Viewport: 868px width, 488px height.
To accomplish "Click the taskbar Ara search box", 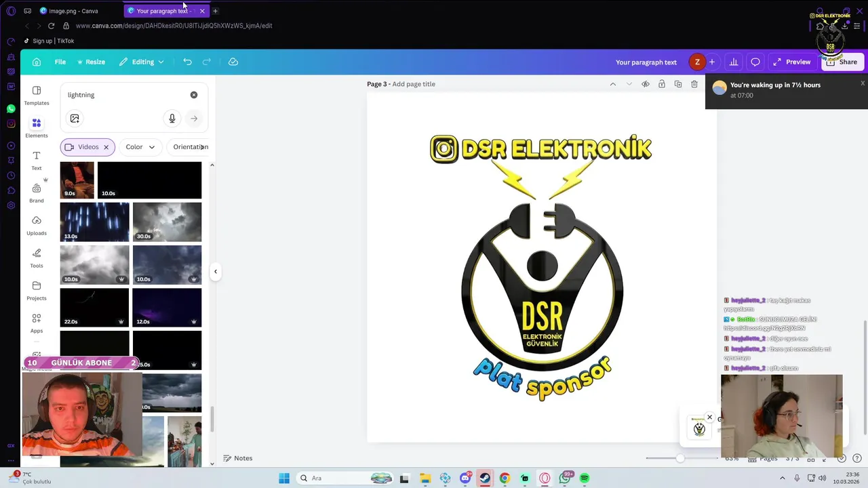I will (x=346, y=479).
